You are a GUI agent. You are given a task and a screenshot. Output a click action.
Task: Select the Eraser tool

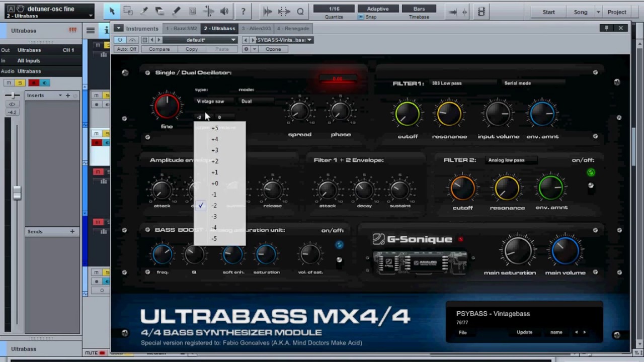160,11
